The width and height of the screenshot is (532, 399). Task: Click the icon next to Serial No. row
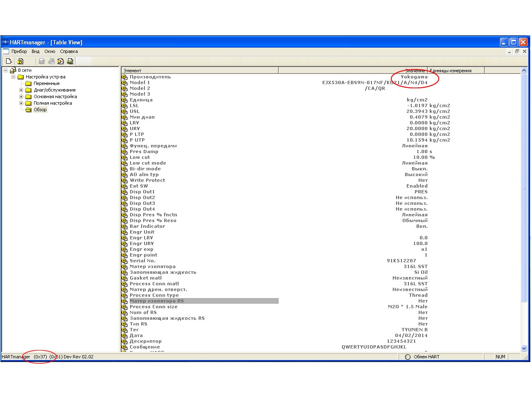pyautogui.click(x=124, y=261)
